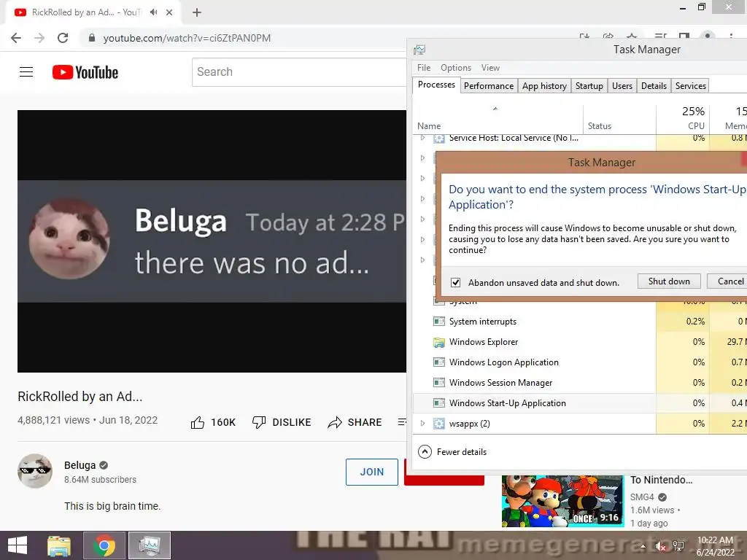Viewport: 747px width, 560px height.
Task: Open the SMG4 Mario video thumbnail
Action: 562,501
